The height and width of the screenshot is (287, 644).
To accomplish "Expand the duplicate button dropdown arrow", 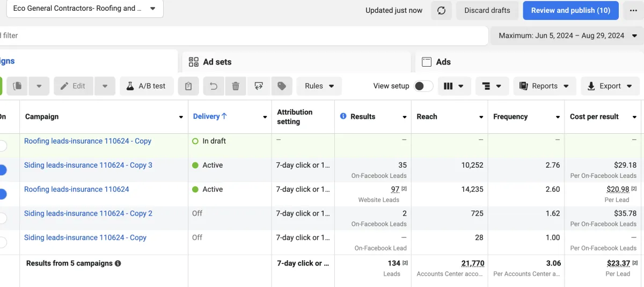I will tap(39, 86).
